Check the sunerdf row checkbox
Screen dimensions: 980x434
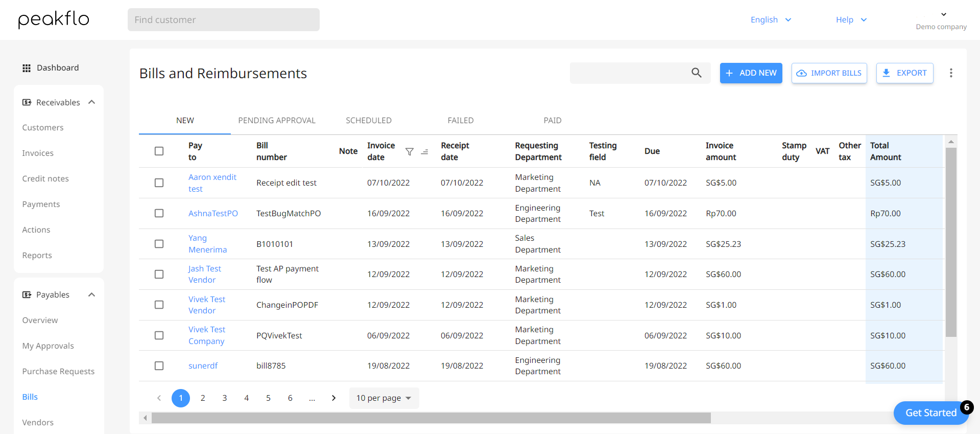click(x=159, y=366)
